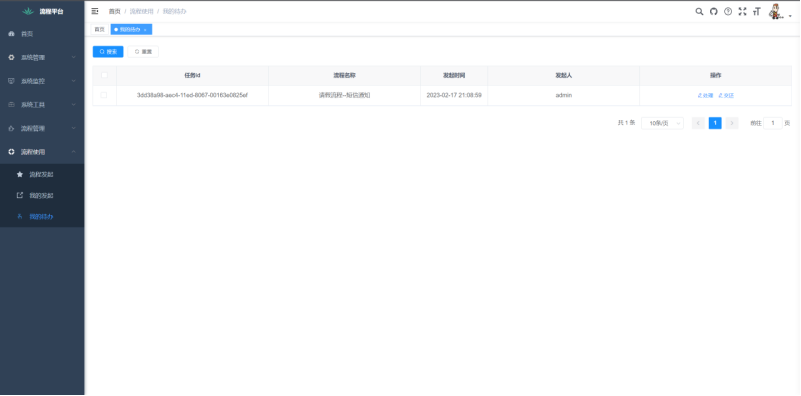Click the blue 搜索 button
801x396 pixels.
(108, 52)
